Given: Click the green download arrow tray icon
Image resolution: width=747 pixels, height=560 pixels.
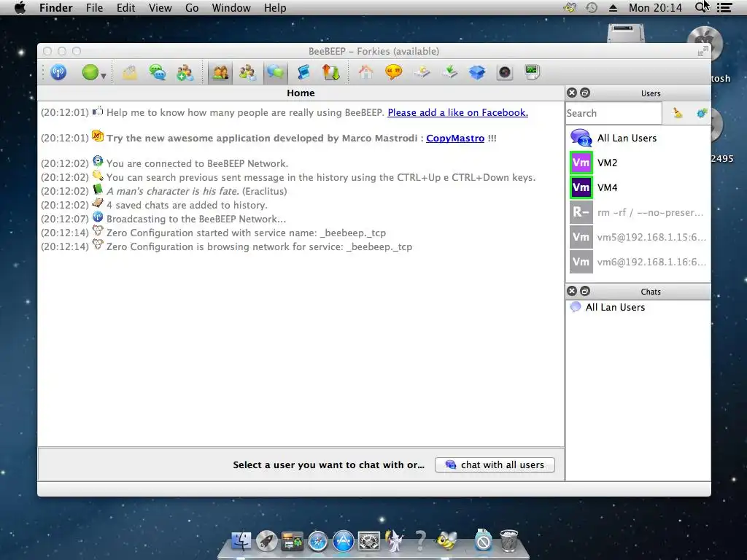Looking at the screenshot, I should click(449, 72).
